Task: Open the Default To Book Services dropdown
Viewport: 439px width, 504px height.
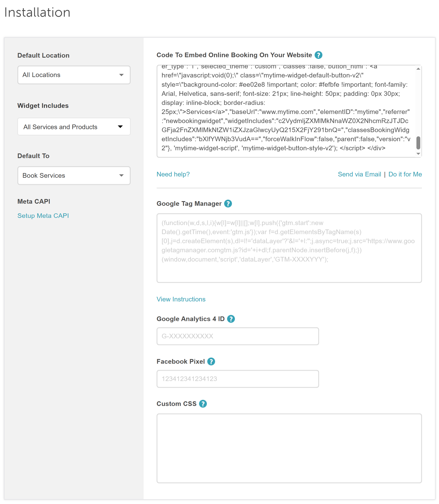Action: 74,176
